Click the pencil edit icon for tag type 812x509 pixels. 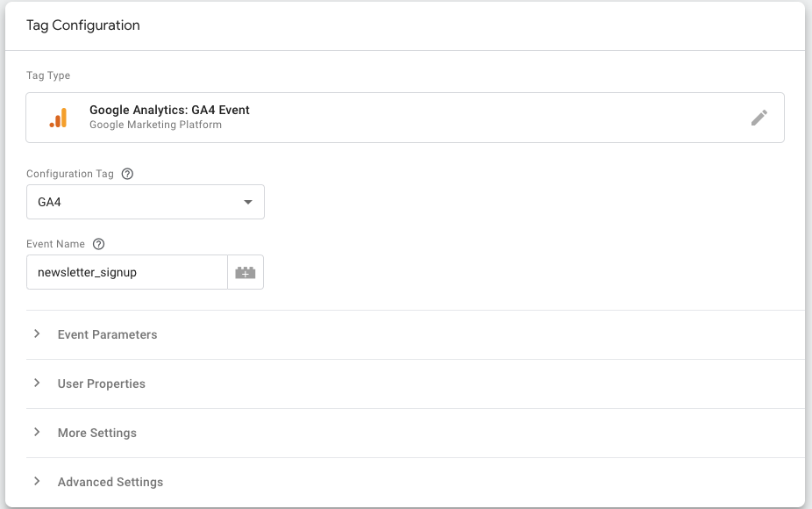point(759,118)
